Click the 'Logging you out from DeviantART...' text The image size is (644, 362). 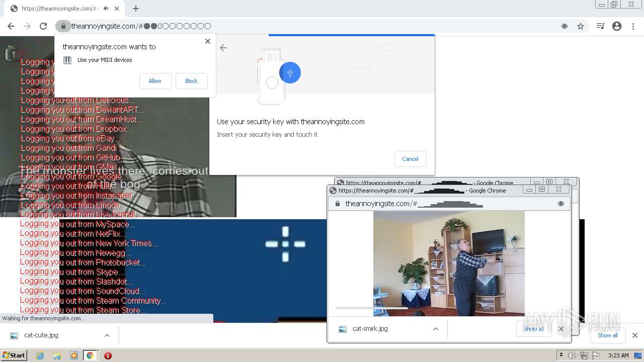point(82,110)
